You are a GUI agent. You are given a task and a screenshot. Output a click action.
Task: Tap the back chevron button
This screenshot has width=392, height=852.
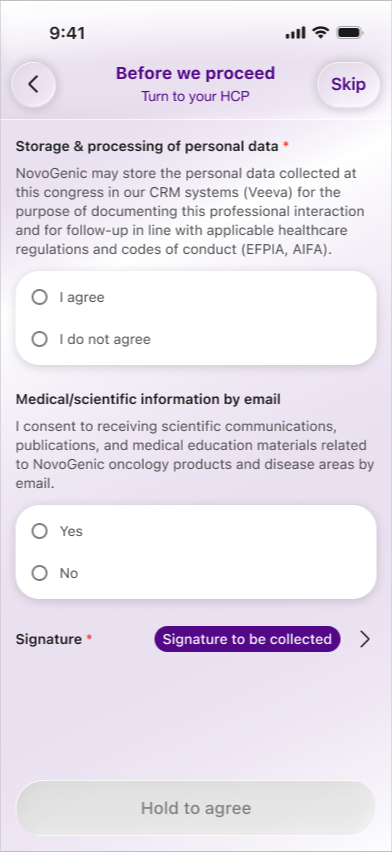click(x=34, y=84)
